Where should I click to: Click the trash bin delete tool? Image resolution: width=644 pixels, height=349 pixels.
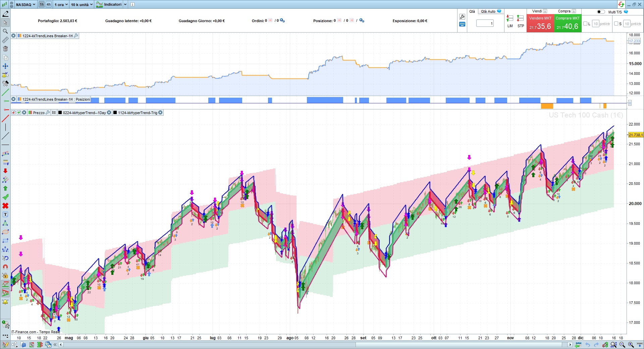click(5, 49)
